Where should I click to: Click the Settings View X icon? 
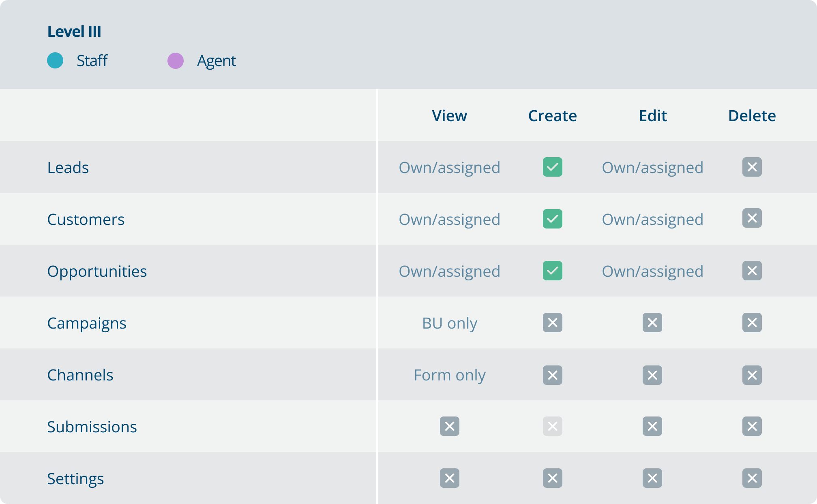click(449, 478)
